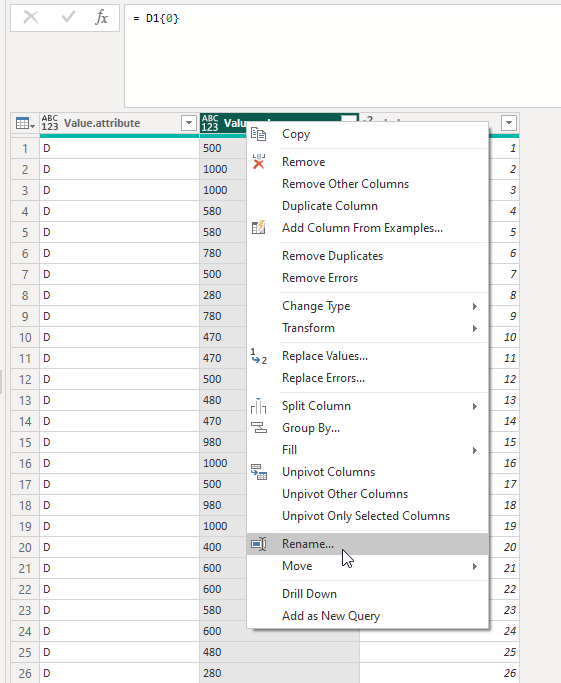Select the Value.attribute column header
The width and height of the screenshot is (561, 683).
point(119,123)
